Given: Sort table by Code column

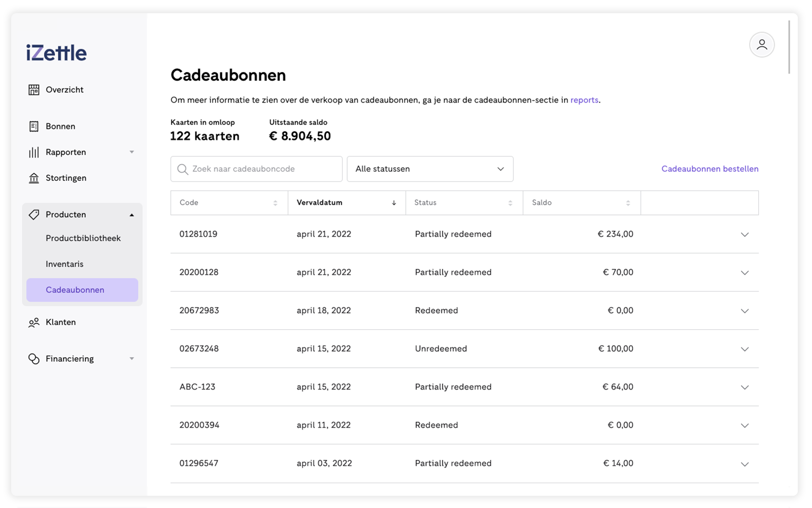Looking at the screenshot, I should coord(275,203).
